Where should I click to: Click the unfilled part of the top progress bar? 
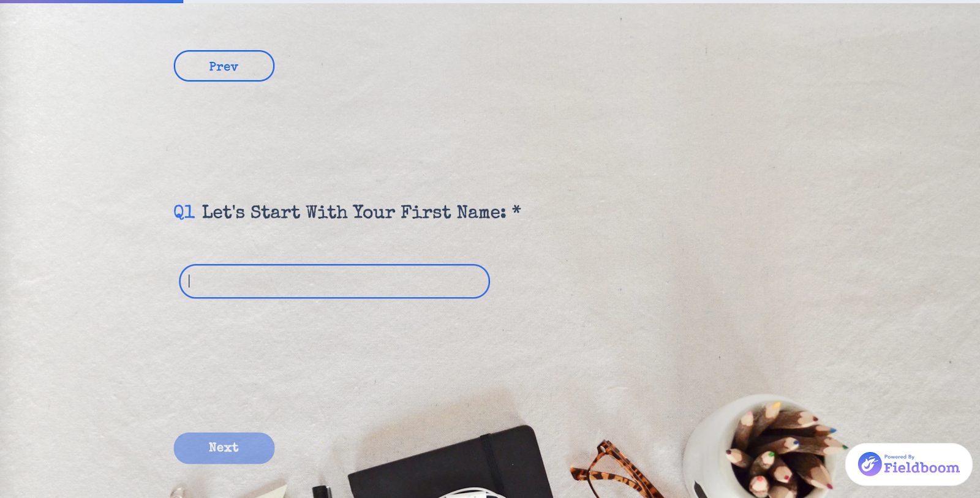pos(581,1)
